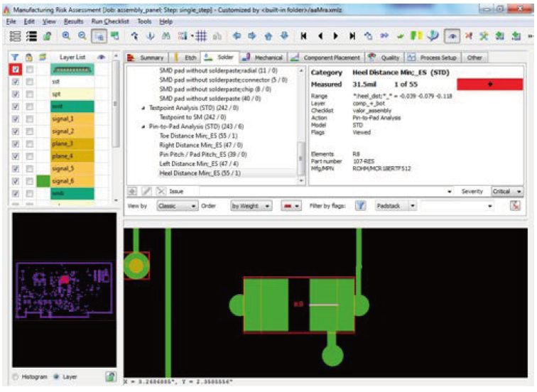Open the Order by Weight dropdown
The width and height of the screenshot is (537, 392).
click(x=251, y=205)
